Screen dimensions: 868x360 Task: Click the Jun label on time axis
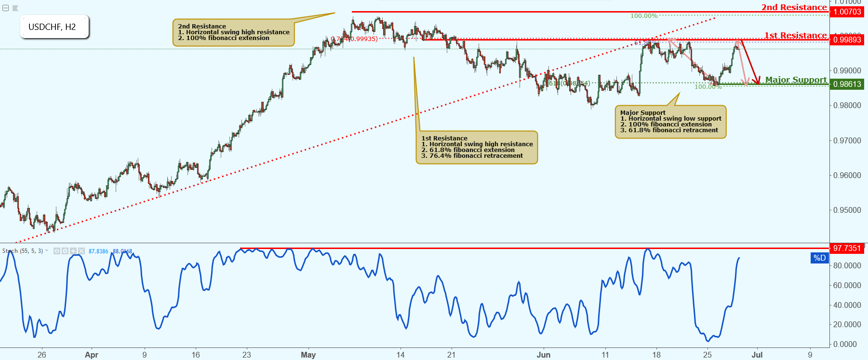point(544,355)
